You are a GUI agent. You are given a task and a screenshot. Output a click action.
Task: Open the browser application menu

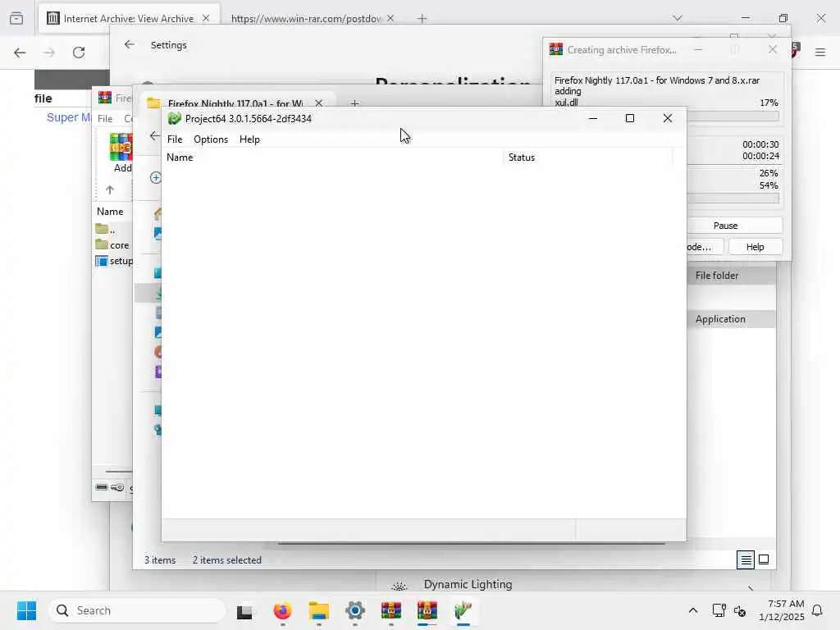click(x=820, y=52)
